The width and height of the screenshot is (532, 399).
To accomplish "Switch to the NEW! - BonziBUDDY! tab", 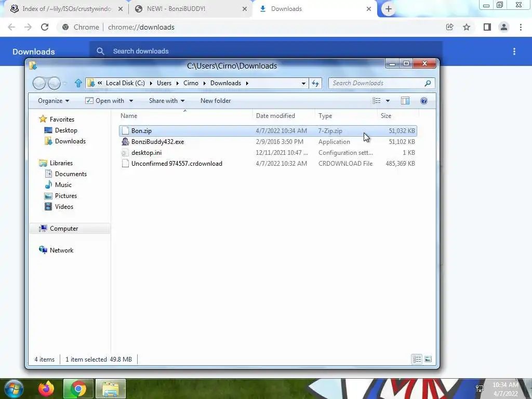I will [x=190, y=9].
